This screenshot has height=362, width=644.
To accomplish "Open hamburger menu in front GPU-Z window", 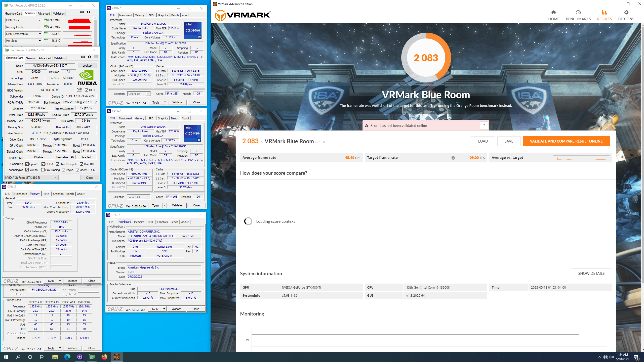I will [x=96, y=57].
